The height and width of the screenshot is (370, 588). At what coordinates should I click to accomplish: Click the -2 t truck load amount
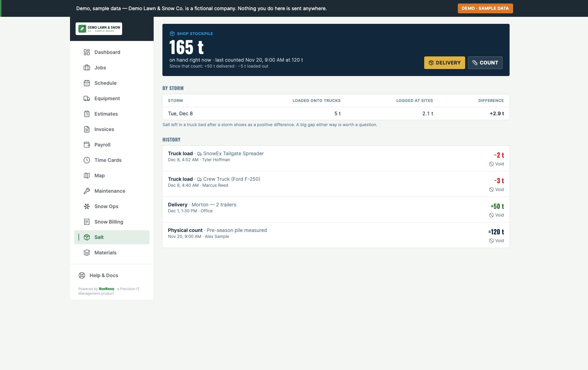(x=499, y=155)
